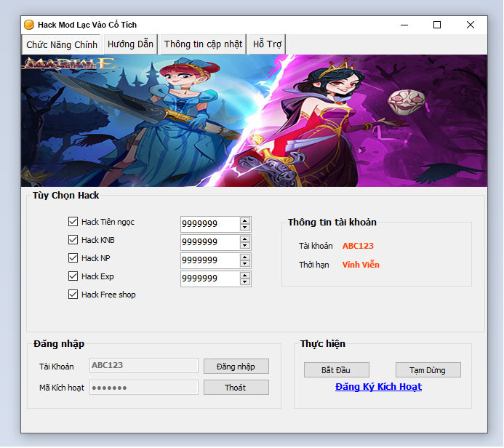Increment the Hack KNB spinner up arrow

pos(245,239)
